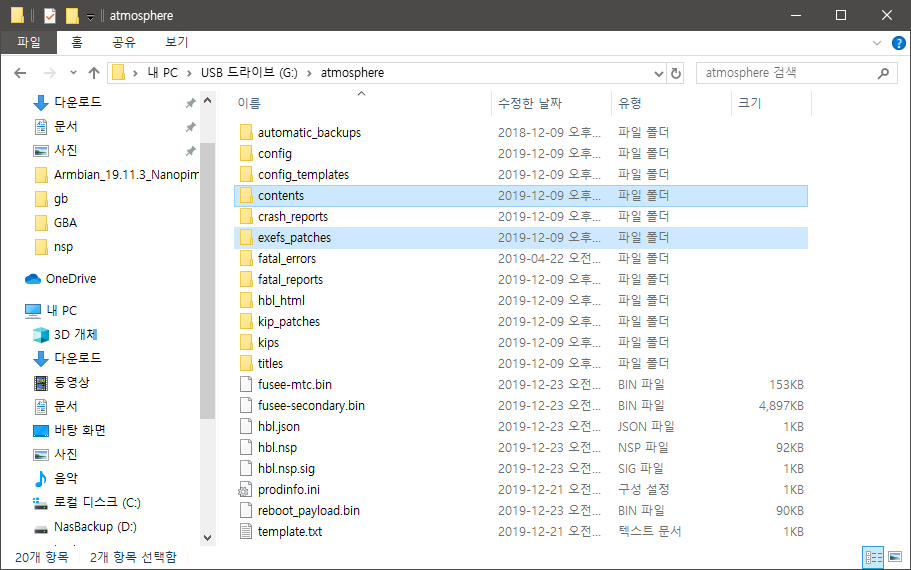Open NasBackup (D:) drive in sidebar

(85, 527)
